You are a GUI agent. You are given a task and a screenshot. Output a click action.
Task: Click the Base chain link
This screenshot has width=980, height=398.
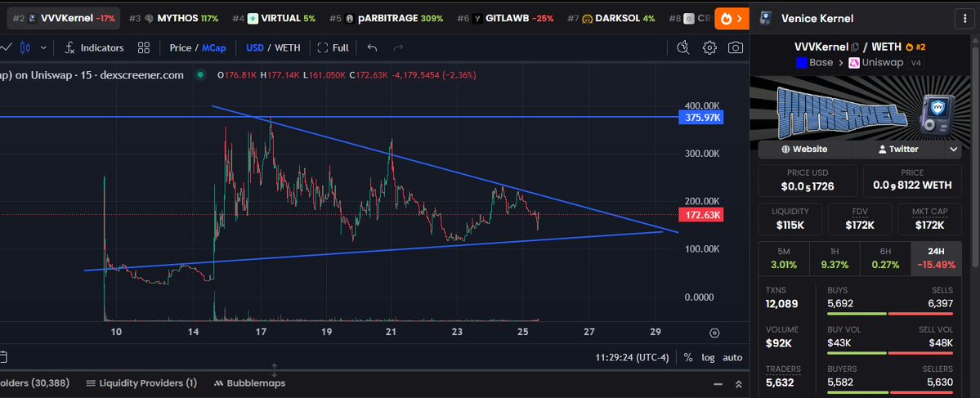[x=814, y=62]
